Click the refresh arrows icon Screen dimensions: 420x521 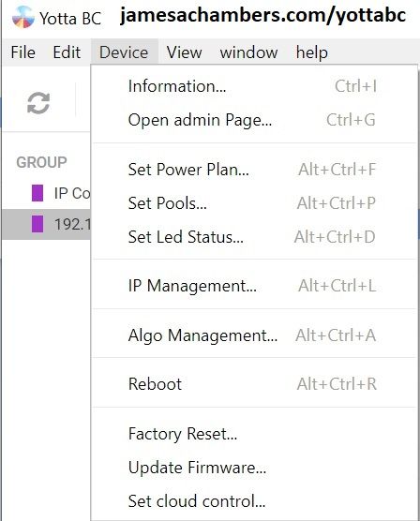click(x=38, y=103)
